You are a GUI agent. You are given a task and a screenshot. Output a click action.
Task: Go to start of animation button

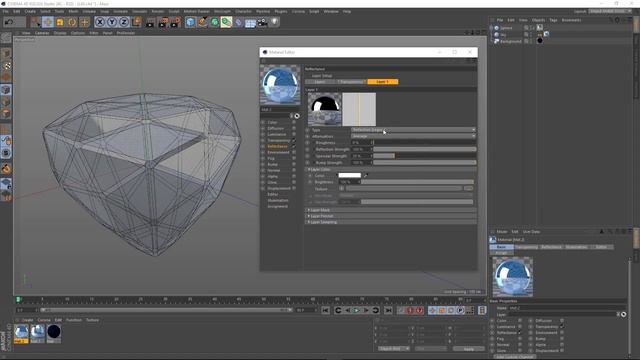pos(325,311)
